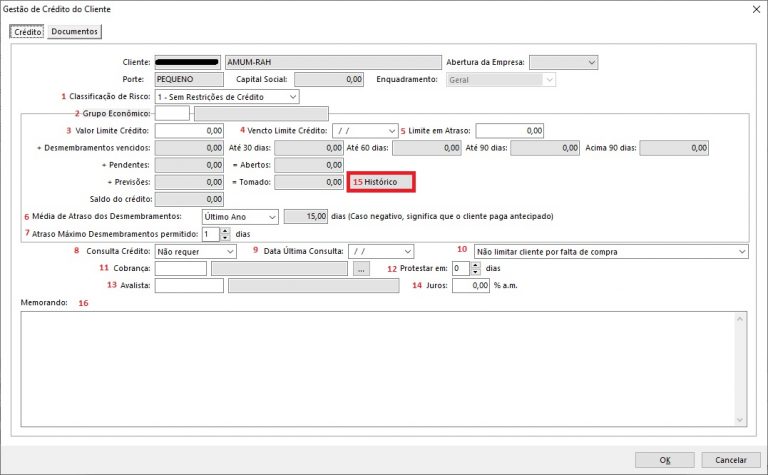Click the Atraso Máximo permitido days input
The width and height of the screenshot is (768, 475).
211,234
